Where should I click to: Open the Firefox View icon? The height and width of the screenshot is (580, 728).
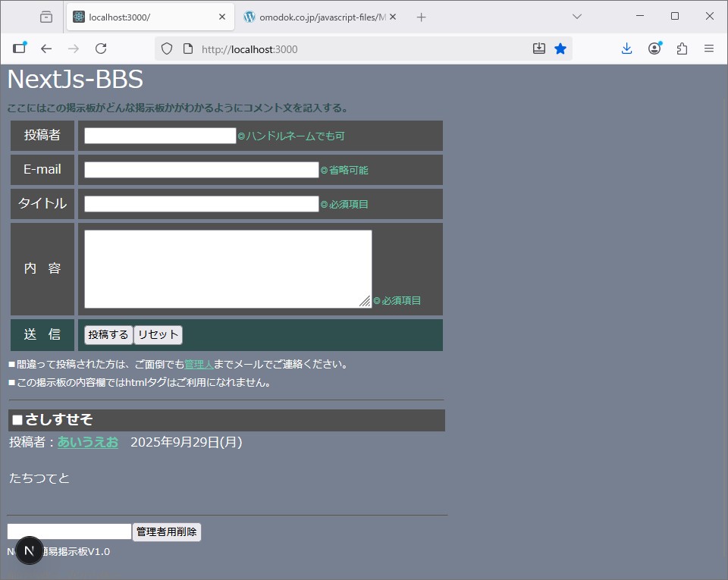click(x=20, y=48)
